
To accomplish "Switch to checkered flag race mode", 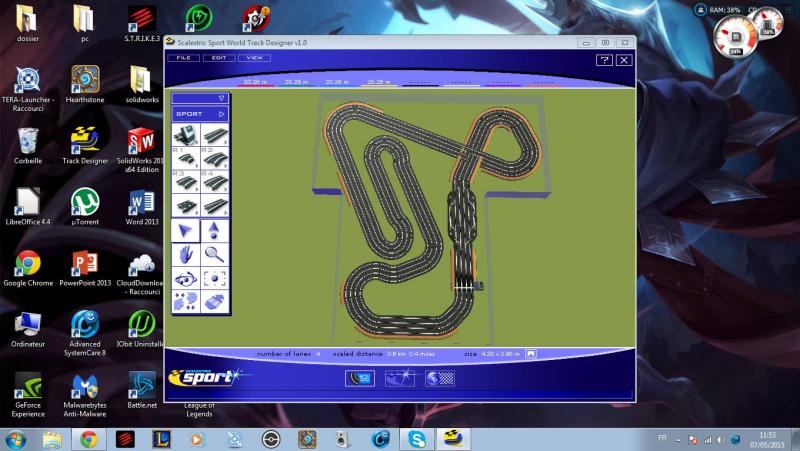I will coord(440,377).
